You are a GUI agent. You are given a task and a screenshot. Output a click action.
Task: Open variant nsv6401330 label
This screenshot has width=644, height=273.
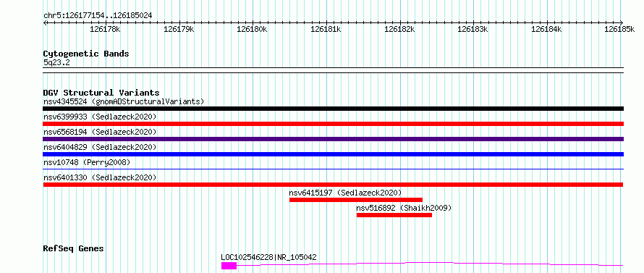pos(100,177)
